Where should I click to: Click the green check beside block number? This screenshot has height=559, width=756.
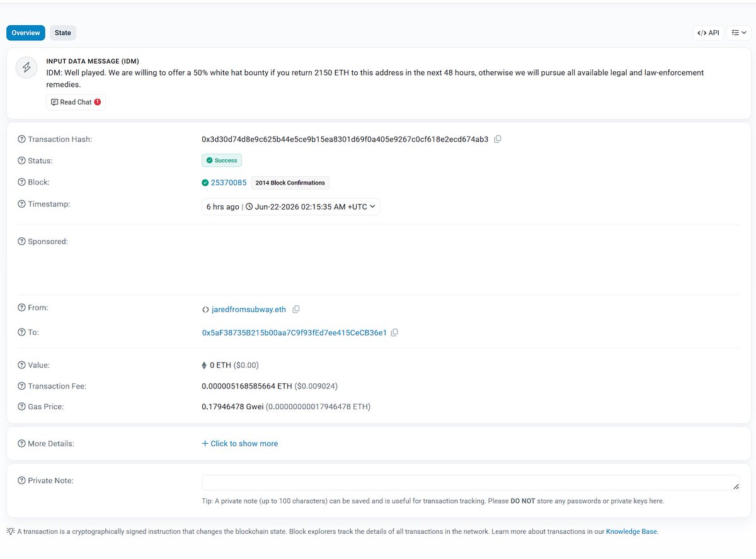click(x=205, y=183)
